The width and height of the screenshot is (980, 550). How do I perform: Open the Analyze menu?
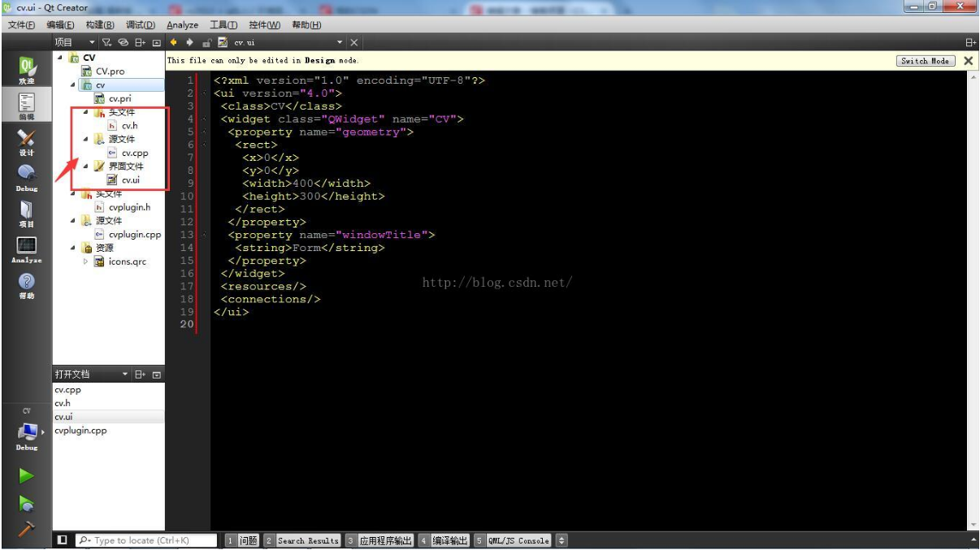coord(183,25)
